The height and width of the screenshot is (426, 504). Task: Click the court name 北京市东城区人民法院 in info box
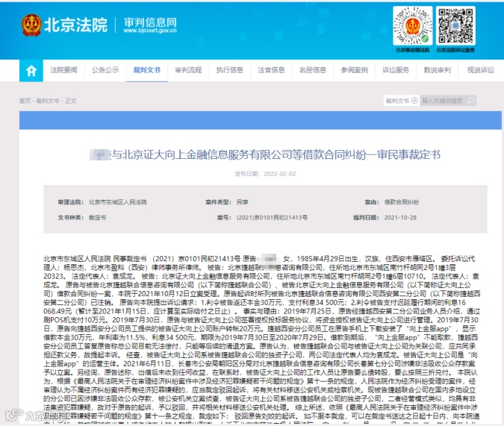tap(118, 202)
